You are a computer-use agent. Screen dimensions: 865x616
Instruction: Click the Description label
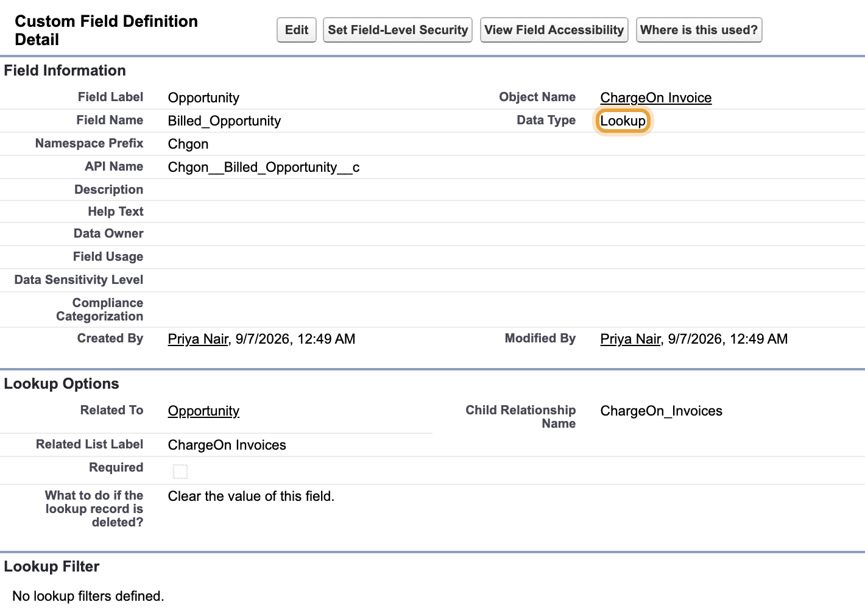(x=108, y=189)
